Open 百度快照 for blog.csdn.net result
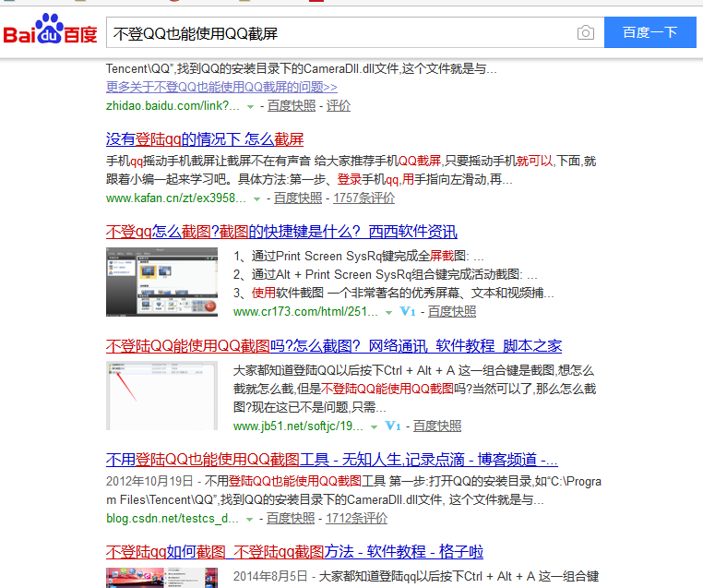The image size is (703, 588). coord(291,518)
